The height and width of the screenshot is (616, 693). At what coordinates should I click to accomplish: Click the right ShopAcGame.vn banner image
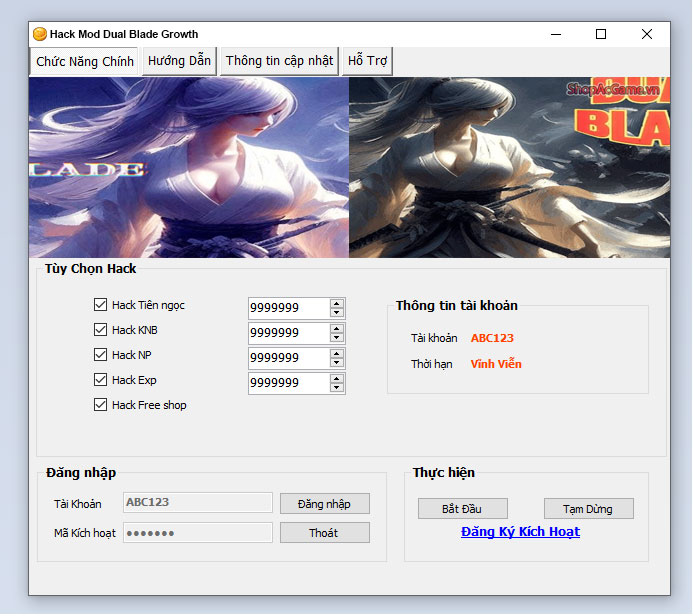click(510, 167)
